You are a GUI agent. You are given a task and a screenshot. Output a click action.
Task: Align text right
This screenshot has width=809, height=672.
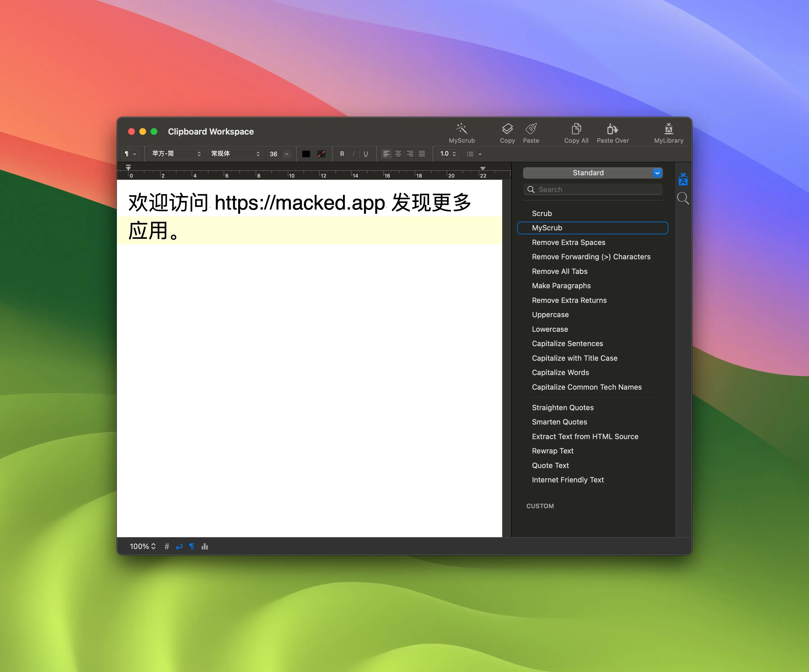coord(410,154)
